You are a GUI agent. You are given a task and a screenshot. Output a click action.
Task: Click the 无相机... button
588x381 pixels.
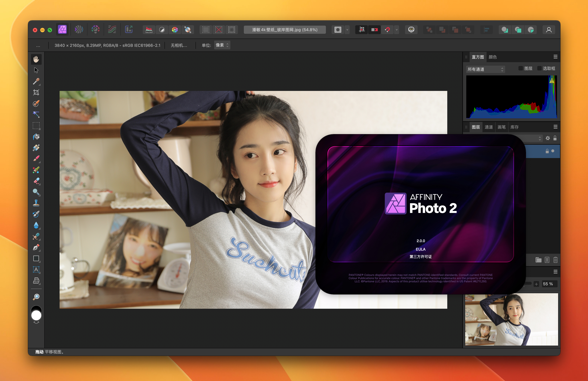click(179, 46)
